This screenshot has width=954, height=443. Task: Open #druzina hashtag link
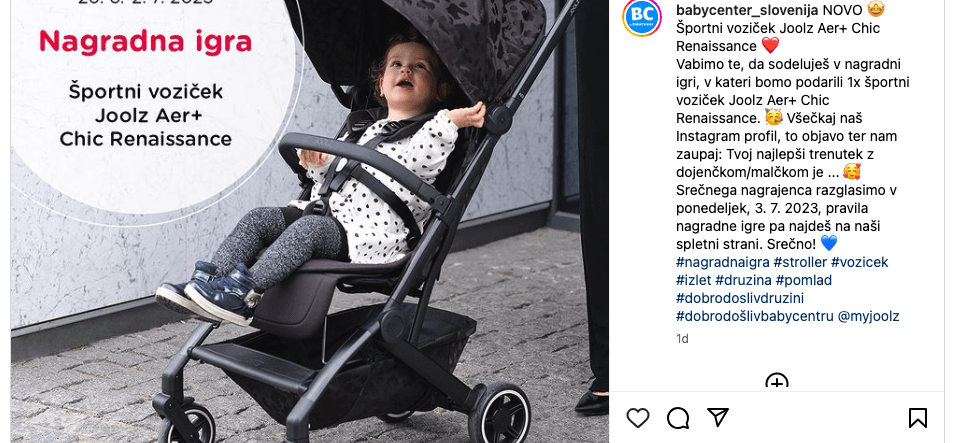tap(743, 281)
